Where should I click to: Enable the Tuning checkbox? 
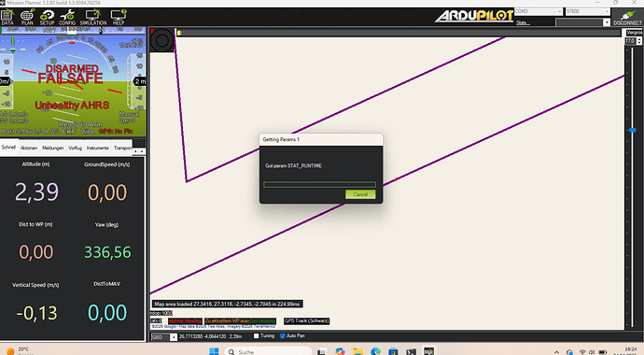tap(257, 336)
